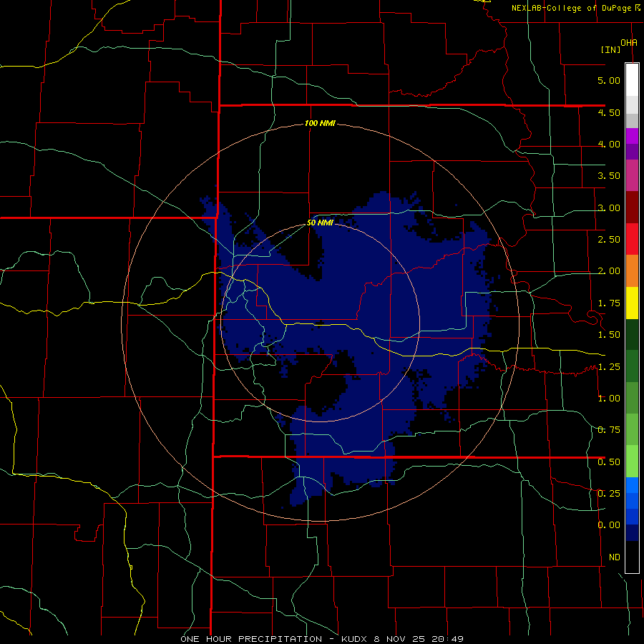Click the 4.00 scale label
The width and height of the screenshot is (644, 644).
(x=609, y=144)
